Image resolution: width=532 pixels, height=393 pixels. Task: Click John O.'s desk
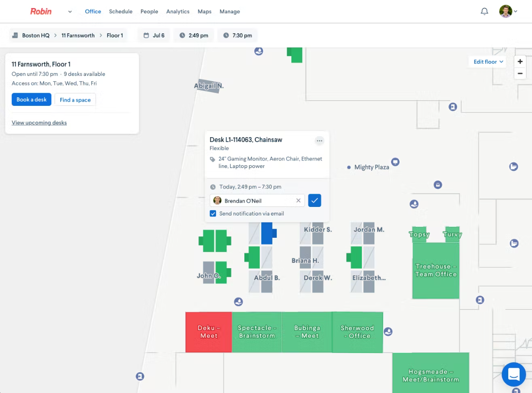pos(209,272)
